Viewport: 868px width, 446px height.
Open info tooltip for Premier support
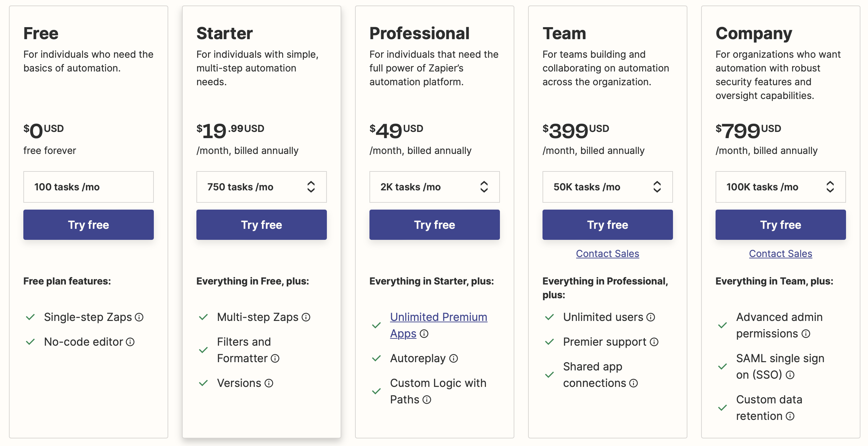pyautogui.click(x=654, y=342)
